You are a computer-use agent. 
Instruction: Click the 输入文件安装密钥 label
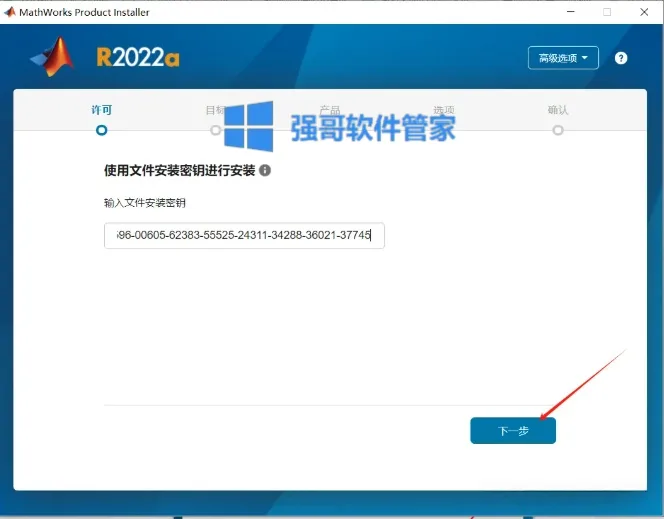(x=145, y=203)
